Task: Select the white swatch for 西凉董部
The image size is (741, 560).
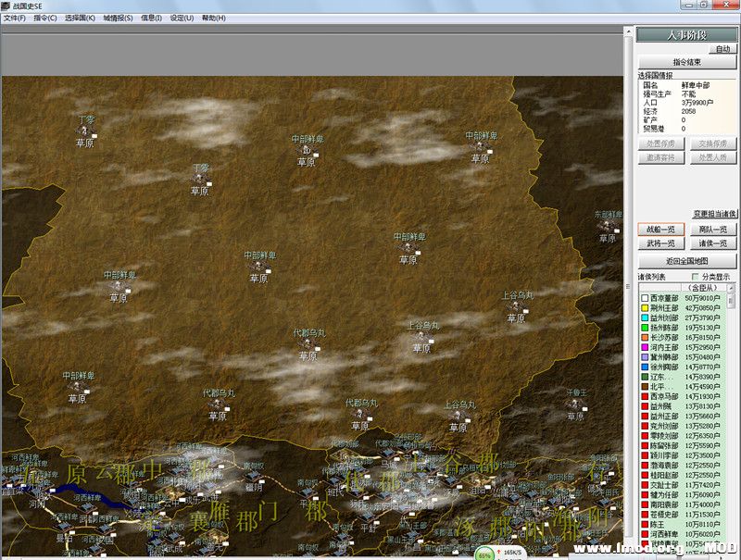Action: [644, 298]
